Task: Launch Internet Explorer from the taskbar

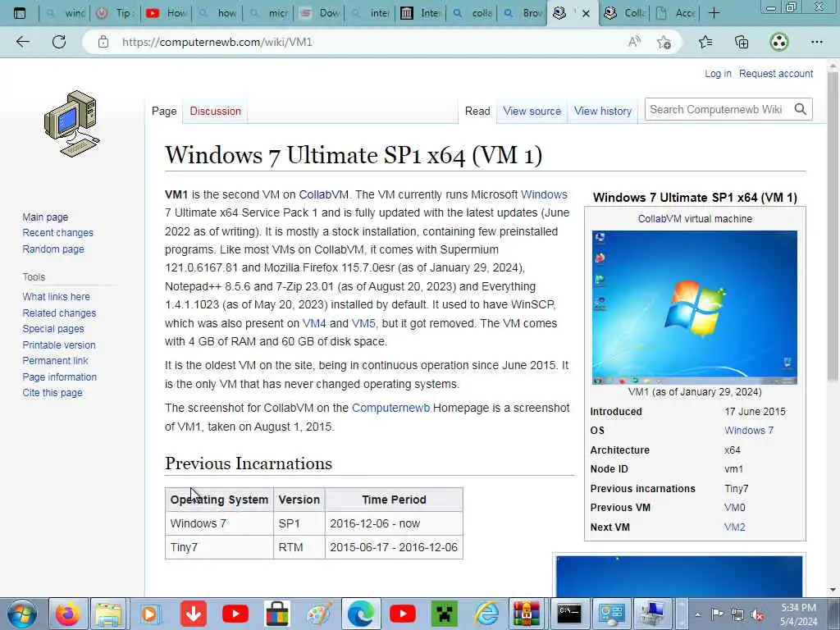Action: (486, 614)
